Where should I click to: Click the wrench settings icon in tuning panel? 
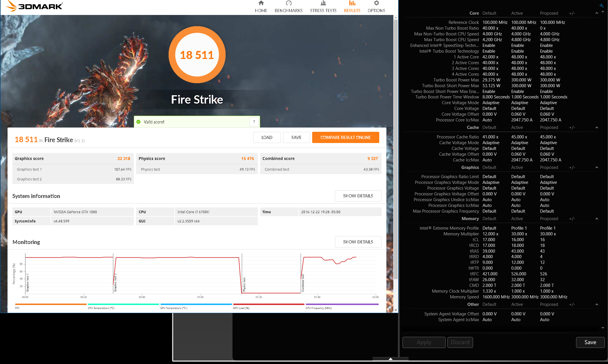[x=601, y=5]
